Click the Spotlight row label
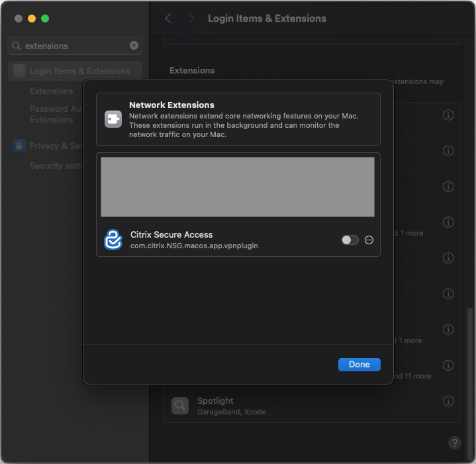The height and width of the screenshot is (464, 476). coord(215,401)
